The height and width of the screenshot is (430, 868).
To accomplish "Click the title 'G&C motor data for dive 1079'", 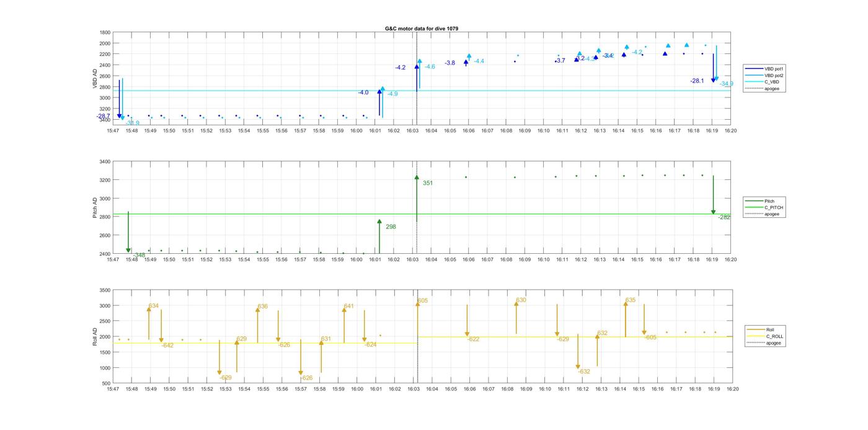I will click(x=422, y=29).
